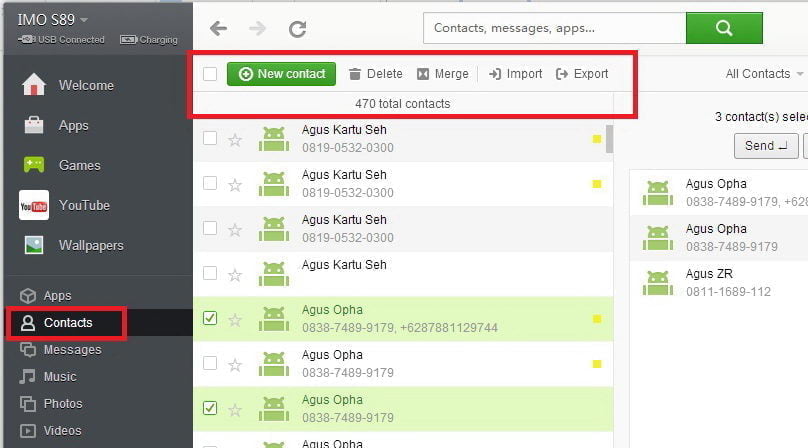This screenshot has width=808, height=448.
Task: Check the unselected Agus Opha 0838-7489-9179 row
Action: click(210, 363)
